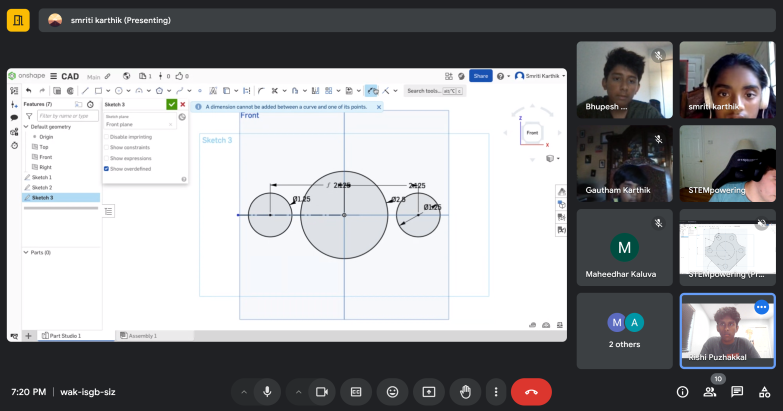Image resolution: width=783 pixels, height=411 pixels.
Task: Redo the last Onshape action
Action: tap(42, 91)
